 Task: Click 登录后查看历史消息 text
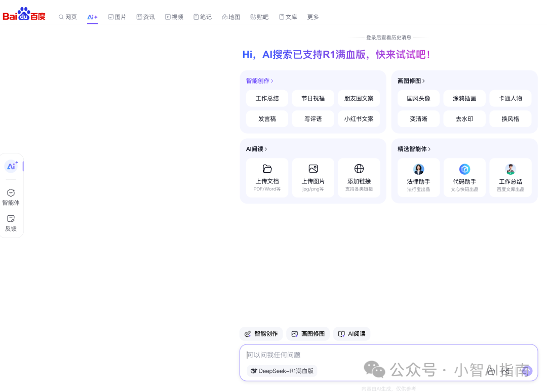(388, 37)
